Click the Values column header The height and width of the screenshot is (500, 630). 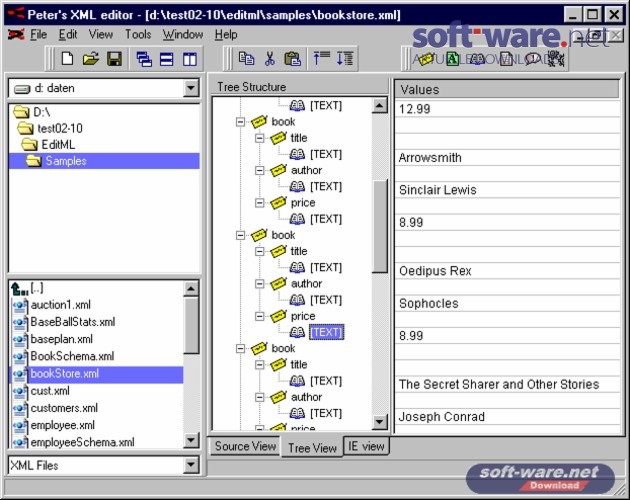coord(507,89)
